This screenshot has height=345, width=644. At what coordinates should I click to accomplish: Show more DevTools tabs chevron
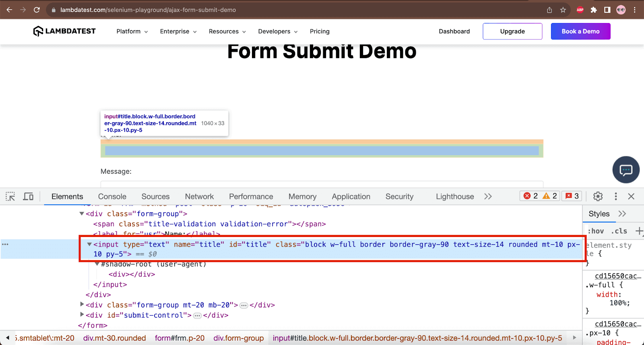(488, 196)
